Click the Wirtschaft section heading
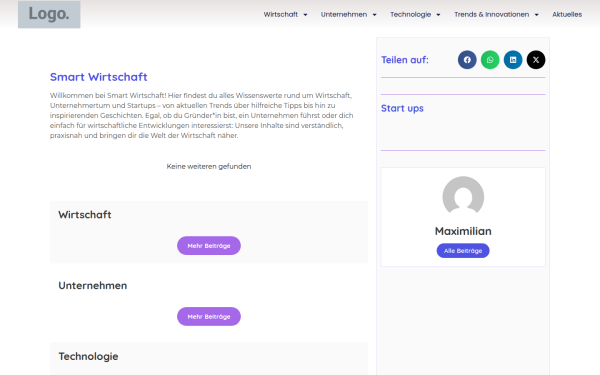Viewport: 600px width, 375px height. 85,215
